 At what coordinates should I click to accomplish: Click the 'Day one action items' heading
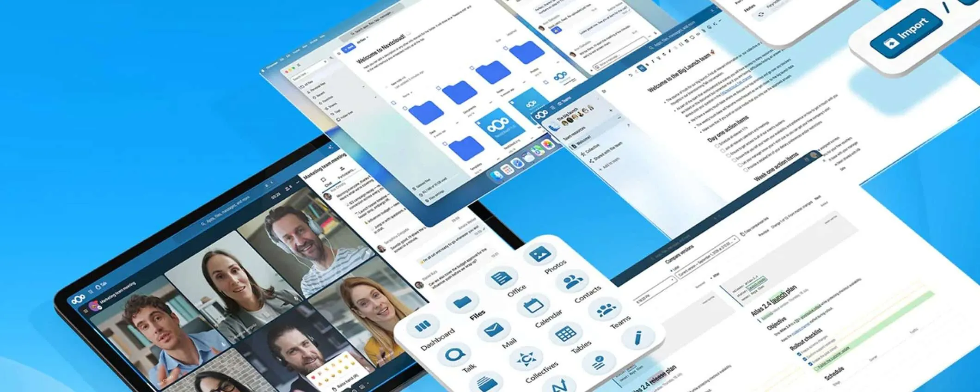[x=728, y=129]
